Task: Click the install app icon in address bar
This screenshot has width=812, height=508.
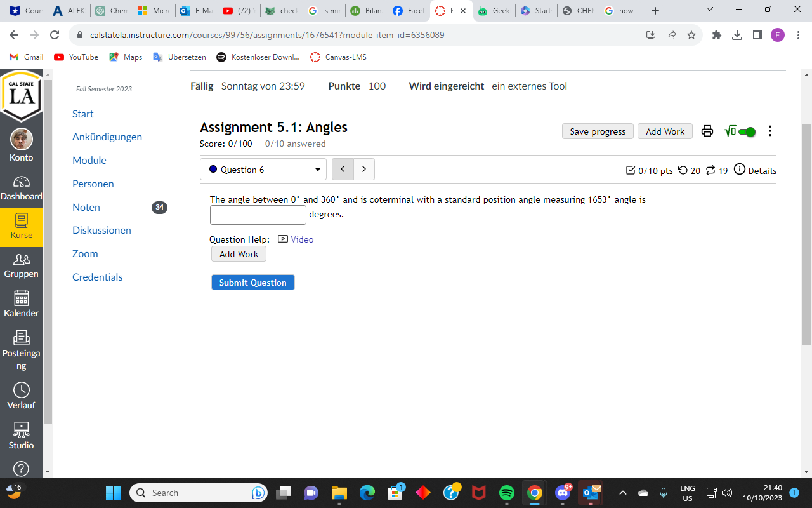Action: (x=651, y=35)
